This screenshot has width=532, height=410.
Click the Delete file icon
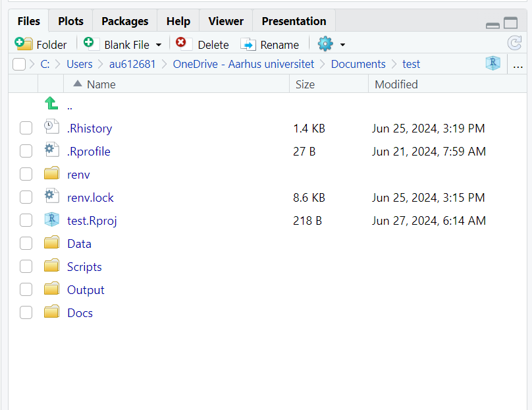point(181,44)
